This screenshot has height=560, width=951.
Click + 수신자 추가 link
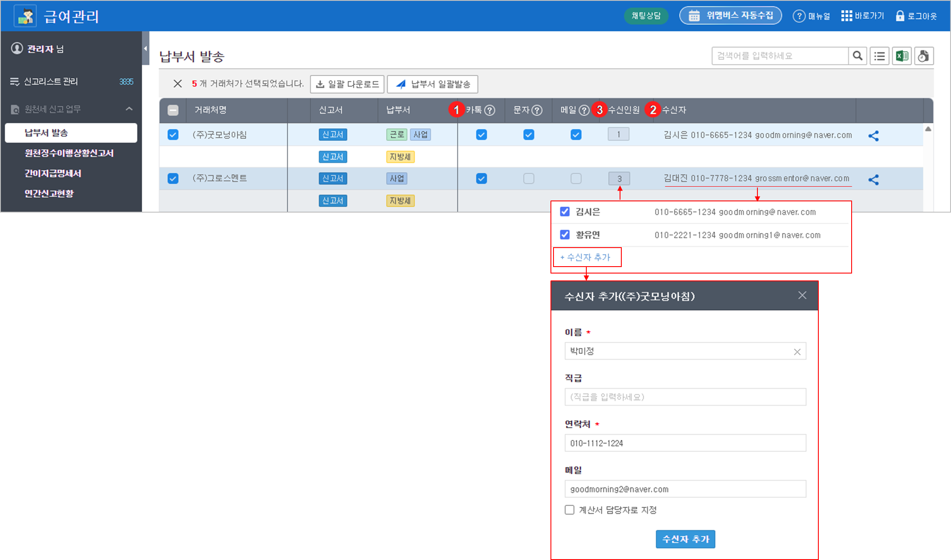point(585,257)
